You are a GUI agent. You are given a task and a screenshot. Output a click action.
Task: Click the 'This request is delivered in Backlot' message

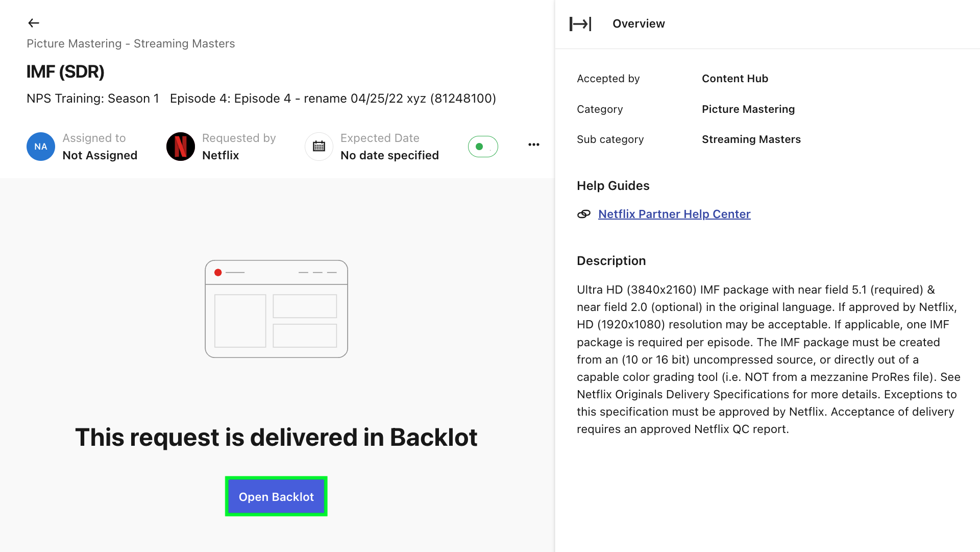click(276, 438)
